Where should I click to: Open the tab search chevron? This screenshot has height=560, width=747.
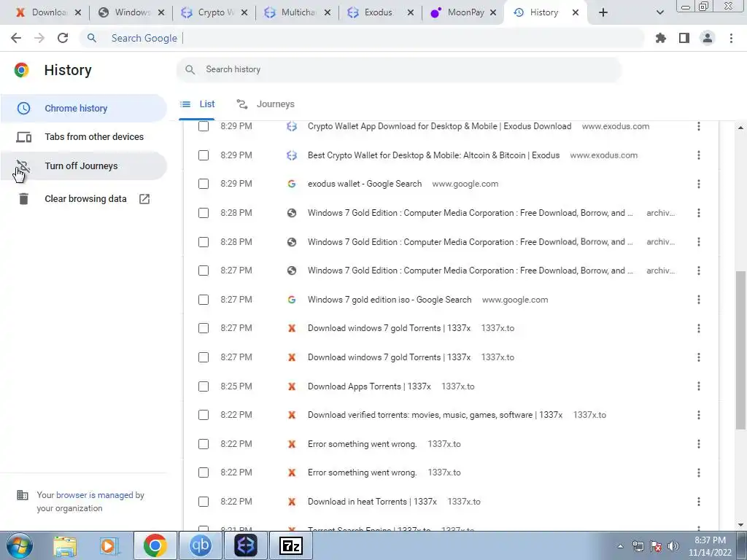point(659,12)
